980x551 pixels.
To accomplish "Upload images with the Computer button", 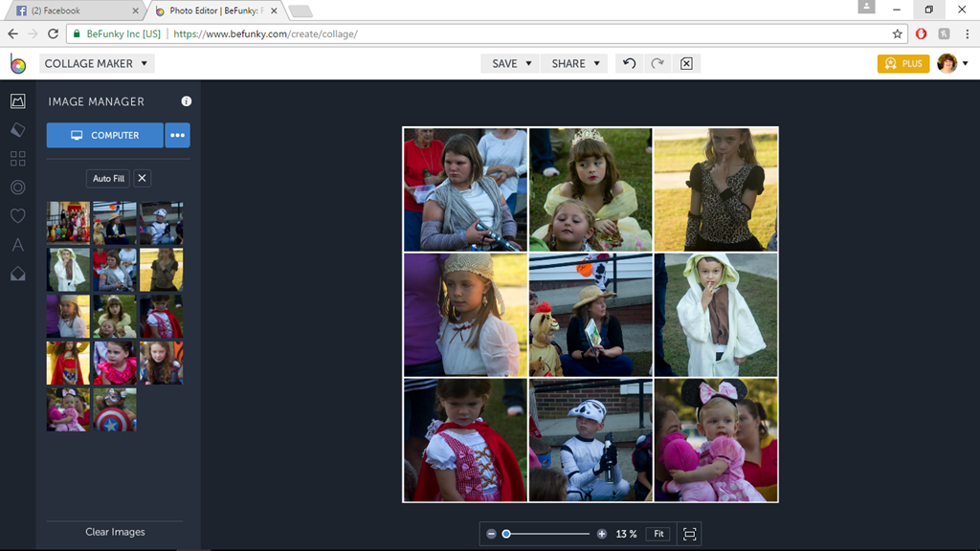I will 105,135.
